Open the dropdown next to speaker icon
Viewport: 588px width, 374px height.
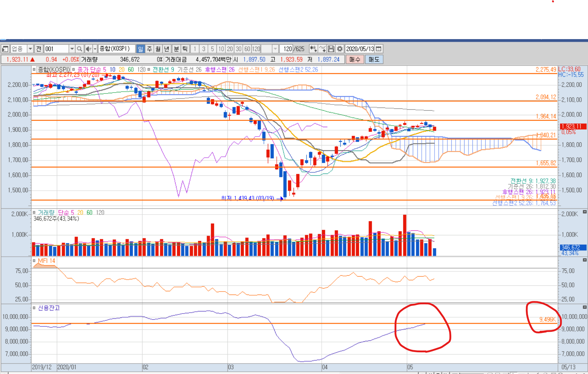tap(95, 49)
